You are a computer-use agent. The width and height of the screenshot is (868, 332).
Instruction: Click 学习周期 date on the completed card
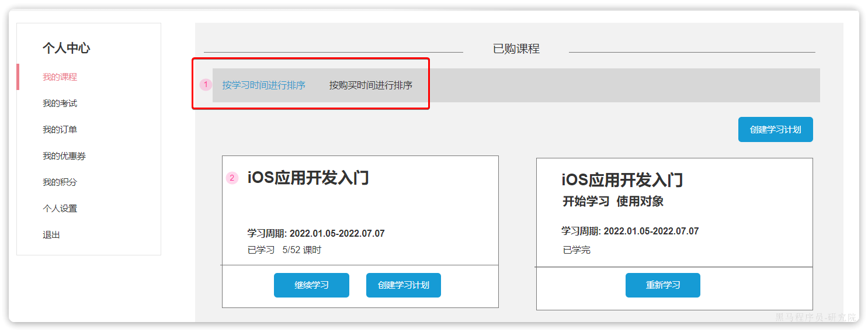click(x=630, y=231)
